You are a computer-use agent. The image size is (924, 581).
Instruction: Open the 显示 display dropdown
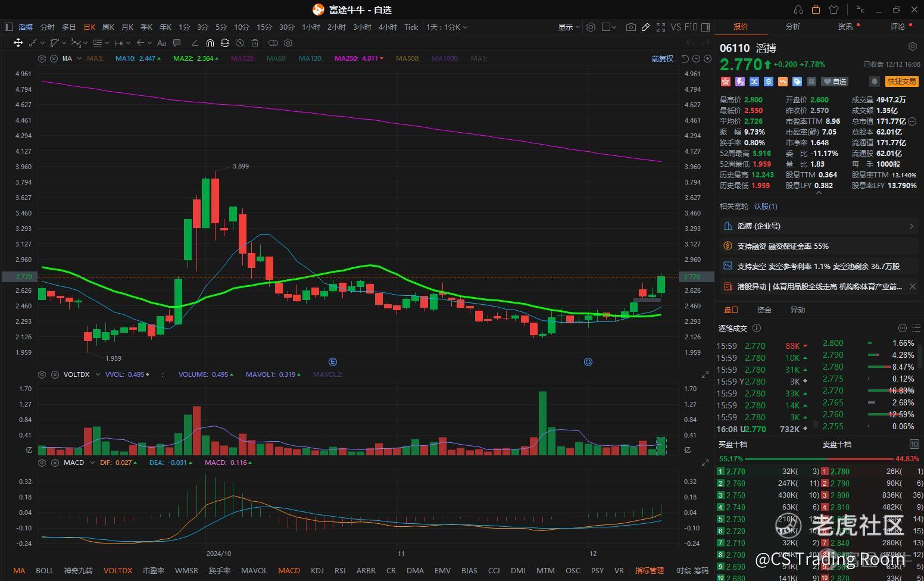tap(569, 27)
